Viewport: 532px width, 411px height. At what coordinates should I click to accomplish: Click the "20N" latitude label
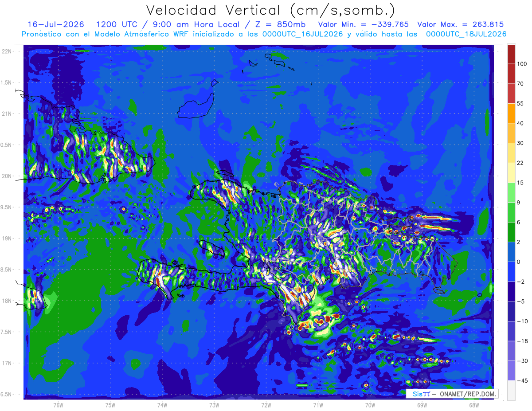[6, 176]
